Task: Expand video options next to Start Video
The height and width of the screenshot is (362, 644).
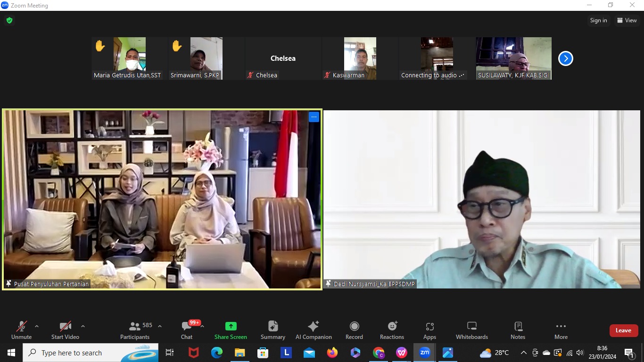Action: 83,325
